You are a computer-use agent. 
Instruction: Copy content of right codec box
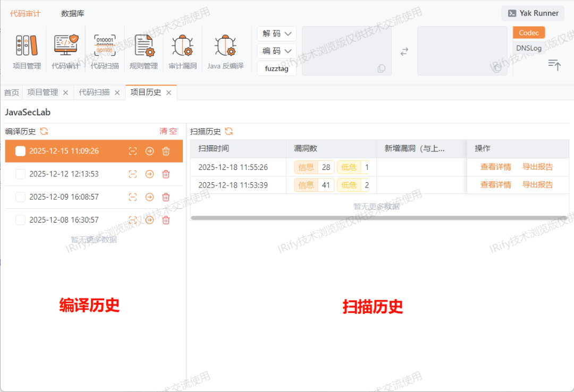(x=497, y=69)
